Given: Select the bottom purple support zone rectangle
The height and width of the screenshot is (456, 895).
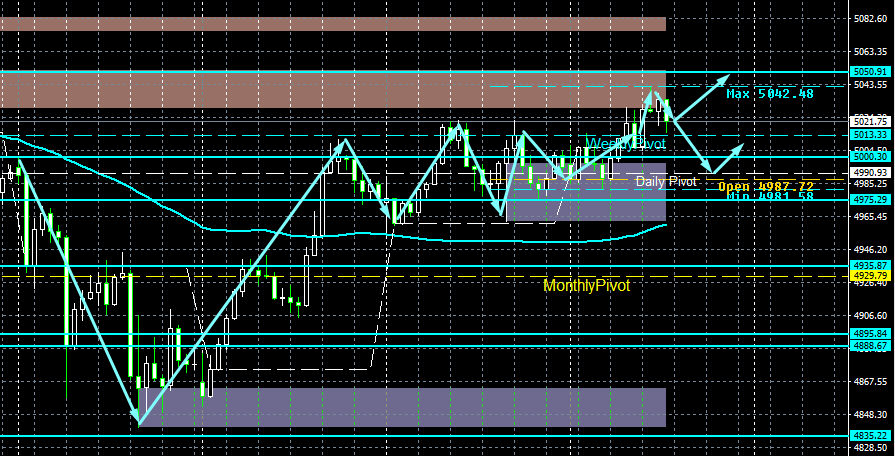Looking at the screenshot, I should coord(402,407).
